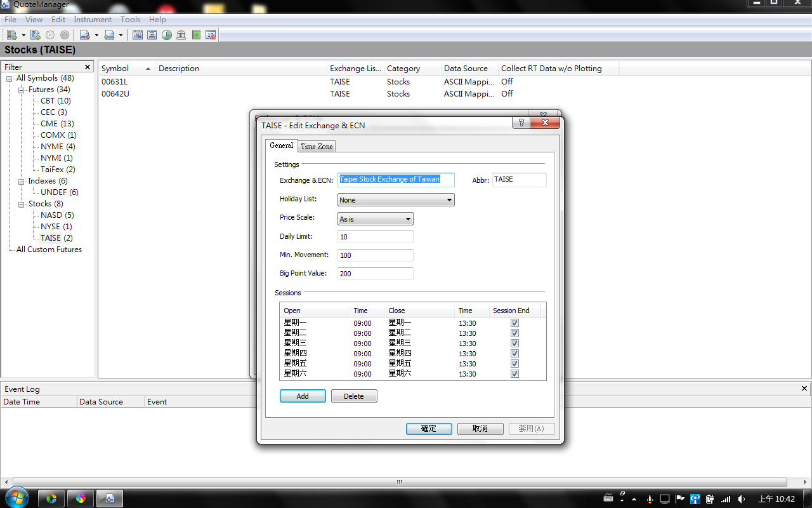Click the volume speaker tray icon
Image resolution: width=812 pixels, height=508 pixels.
tap(741, 498)
